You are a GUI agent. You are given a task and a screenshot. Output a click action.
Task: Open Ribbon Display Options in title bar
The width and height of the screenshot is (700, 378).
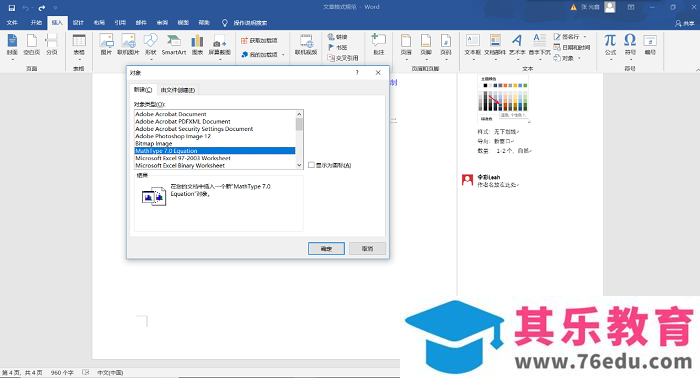pos(631,7)
